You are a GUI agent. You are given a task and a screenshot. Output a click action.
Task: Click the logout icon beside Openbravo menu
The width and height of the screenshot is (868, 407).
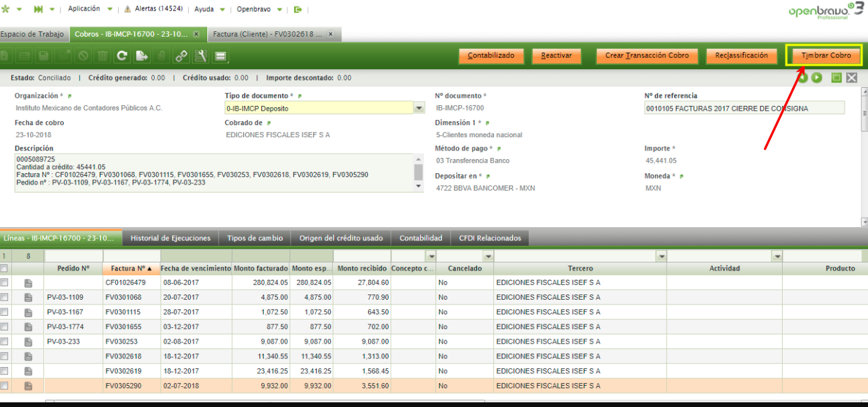click(298, 9)
